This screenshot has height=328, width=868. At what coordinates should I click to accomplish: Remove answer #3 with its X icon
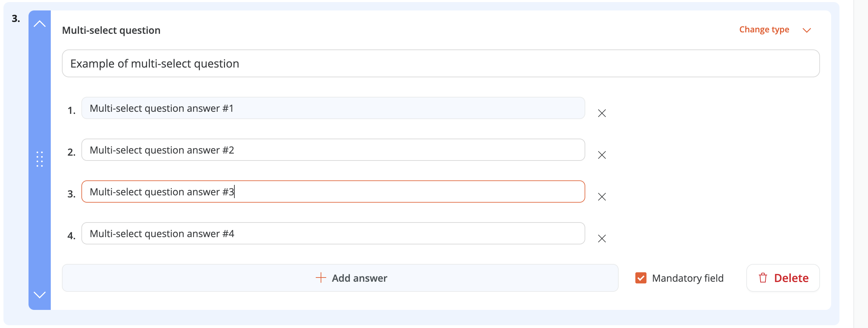602,197
